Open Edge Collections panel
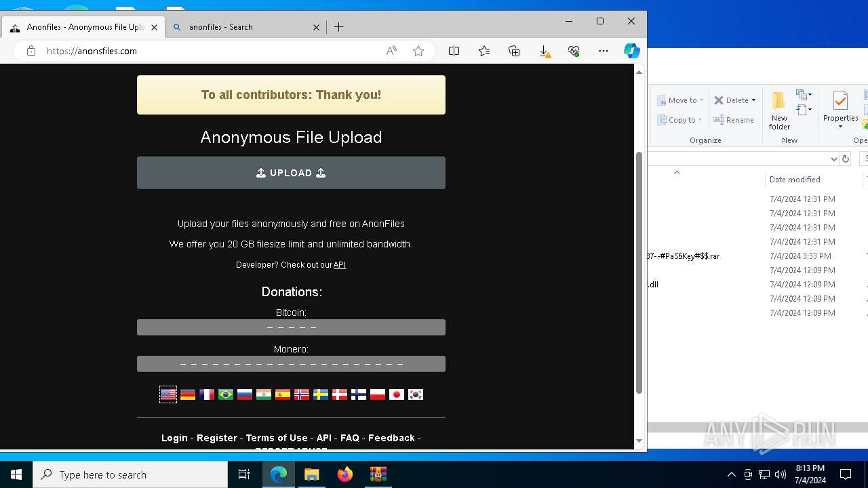The width and height of the screenshot is (868, 488). 514,51
